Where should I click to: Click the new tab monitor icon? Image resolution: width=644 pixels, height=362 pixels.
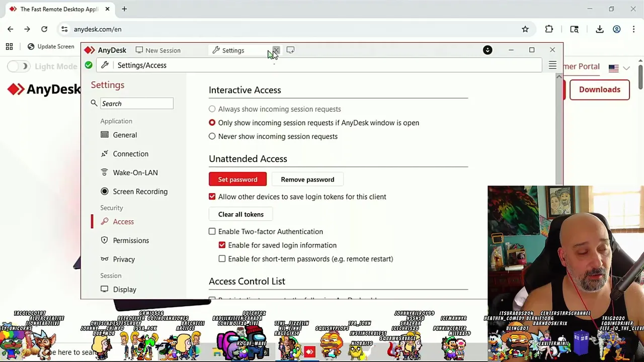tap(290, 50)
